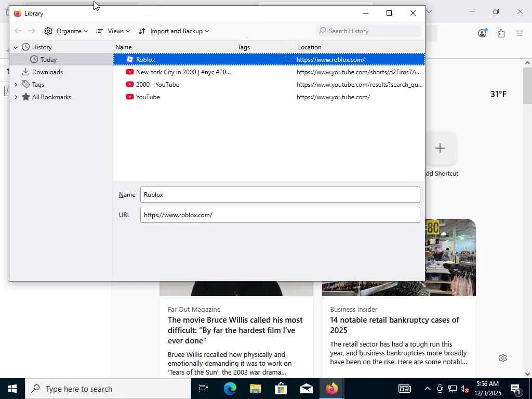Open Firefox hamburger menu
Screen dimensions: 532x399
pyautogui.click(x=520, y=33)
